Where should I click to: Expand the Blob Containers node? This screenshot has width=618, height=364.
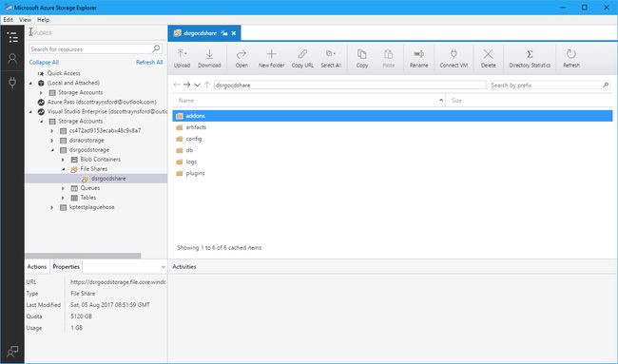coord(63,160)
